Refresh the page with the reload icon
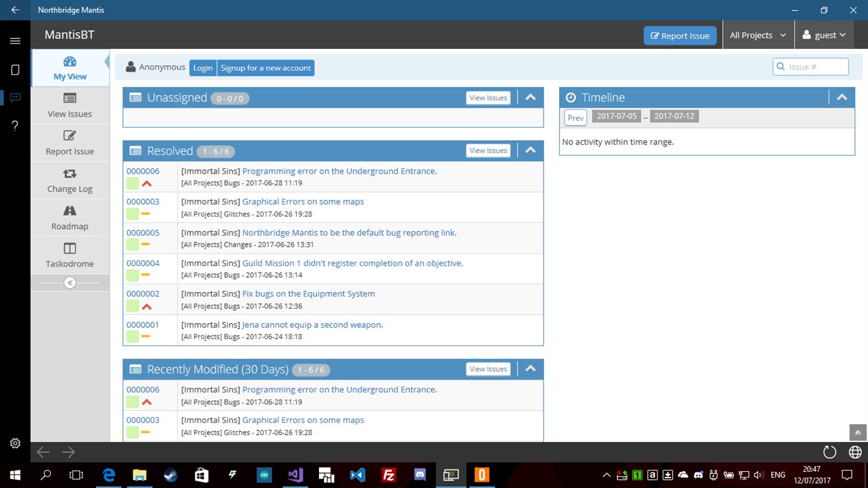 tap(830, 452)
